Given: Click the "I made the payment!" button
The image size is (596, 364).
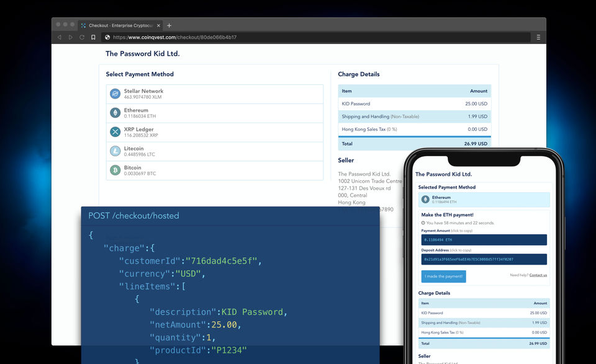Looking at the screenshot, I should click(443, 277).
